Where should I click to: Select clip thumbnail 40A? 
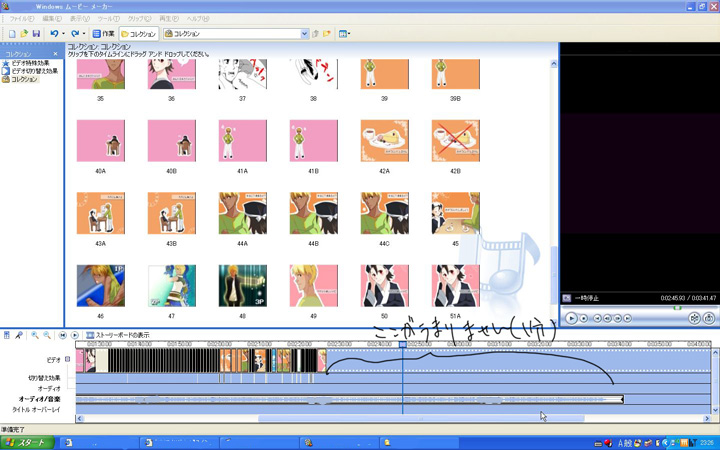pyautogui.click(x=101, y=141)
